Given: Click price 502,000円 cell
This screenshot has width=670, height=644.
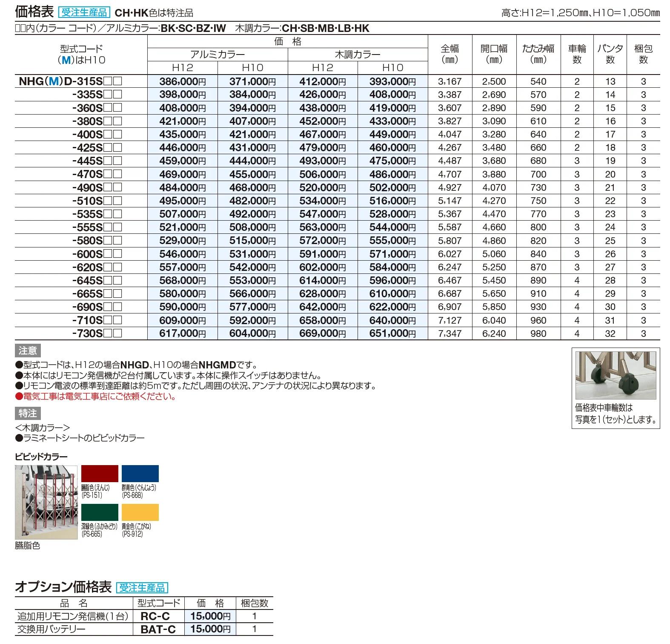Looking at the screenshot, I should click(392, 187).
